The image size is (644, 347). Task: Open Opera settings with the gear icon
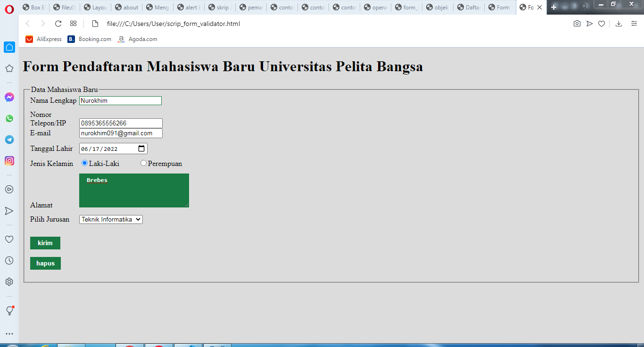click(x=9, y=281)
